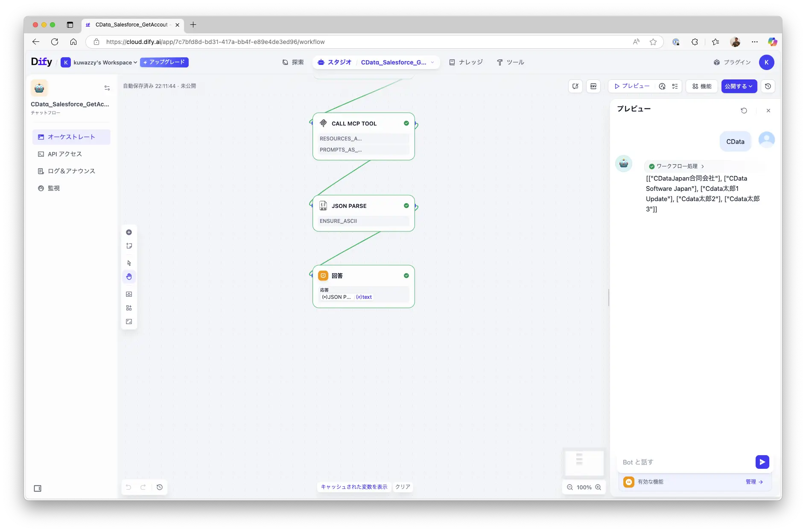The height and width of the screenshot is (532, 806).
Task: Click the organize nodes icon
Action: [x=129, y=308]
